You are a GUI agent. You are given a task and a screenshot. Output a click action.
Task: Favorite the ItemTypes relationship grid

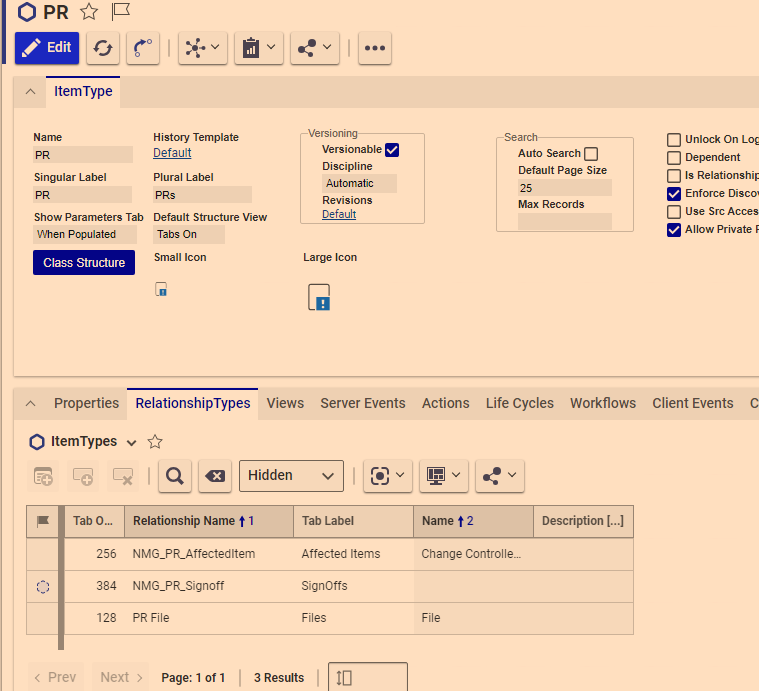155,442
